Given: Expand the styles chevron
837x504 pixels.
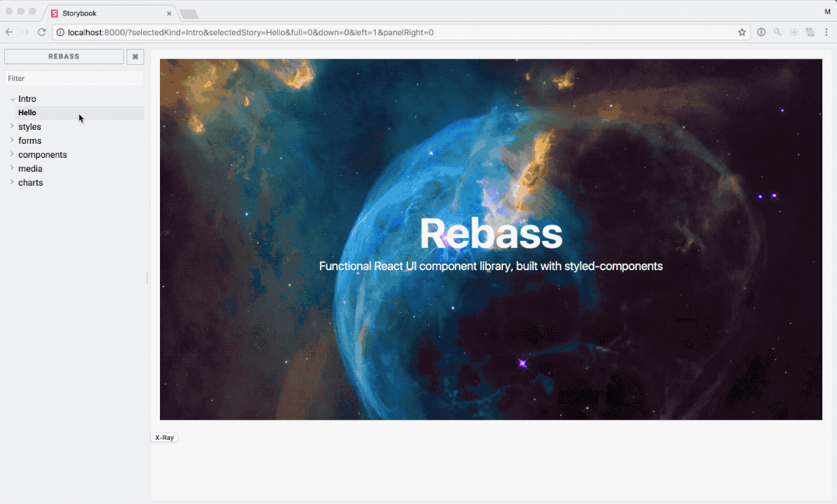Looking at the screenshot, I should point(13,126).
